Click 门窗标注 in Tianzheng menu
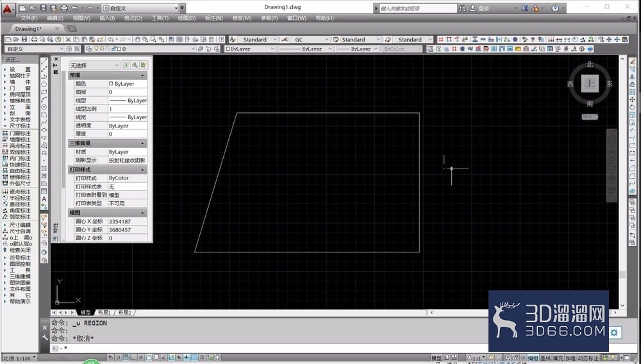 [20, 133]
